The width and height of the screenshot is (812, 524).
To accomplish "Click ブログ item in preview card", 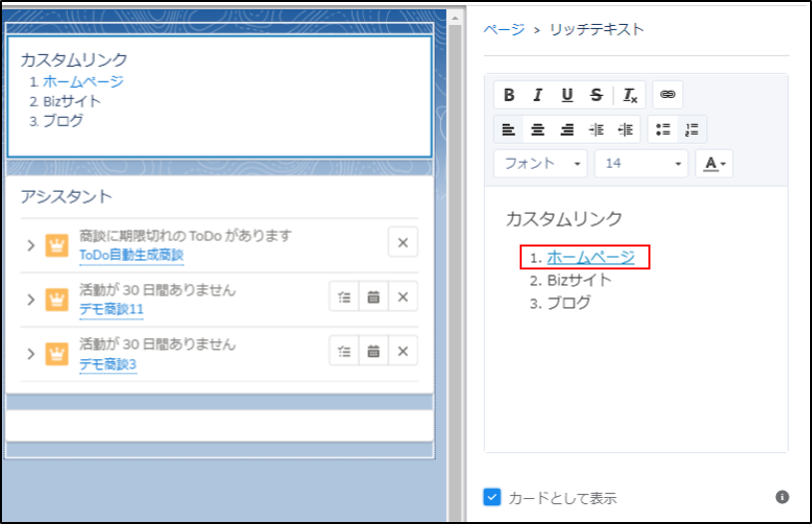I will (x=63, y=121).
